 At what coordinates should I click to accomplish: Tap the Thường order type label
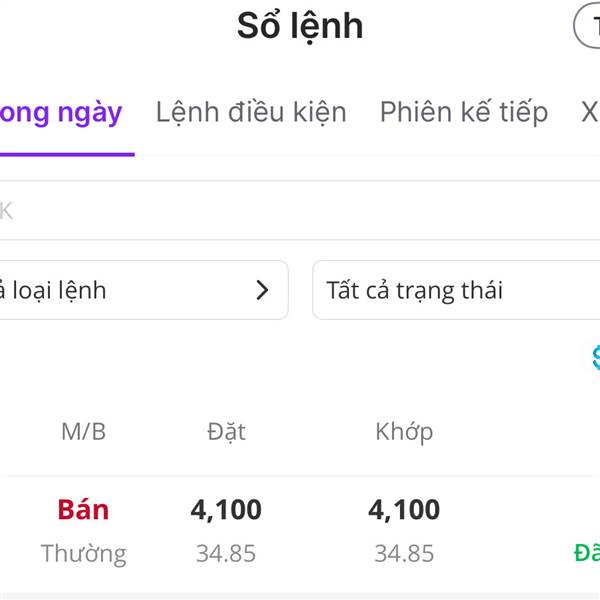[x=83, y=553]
